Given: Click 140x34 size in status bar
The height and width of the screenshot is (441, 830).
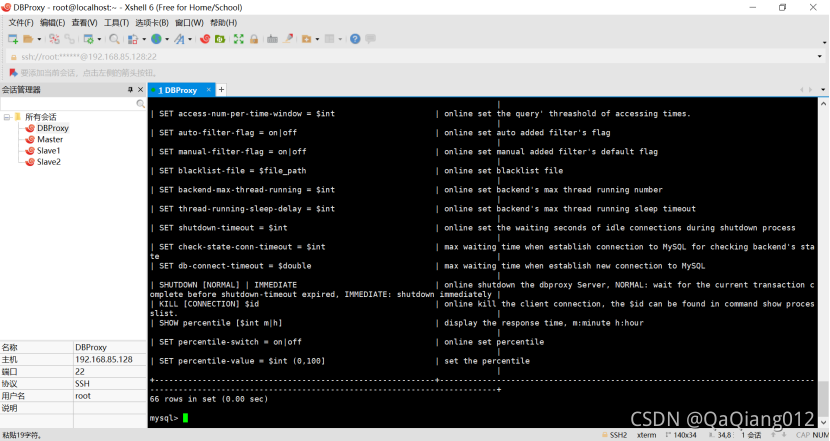Looking at the screenshot, I should tap(685, 435).
